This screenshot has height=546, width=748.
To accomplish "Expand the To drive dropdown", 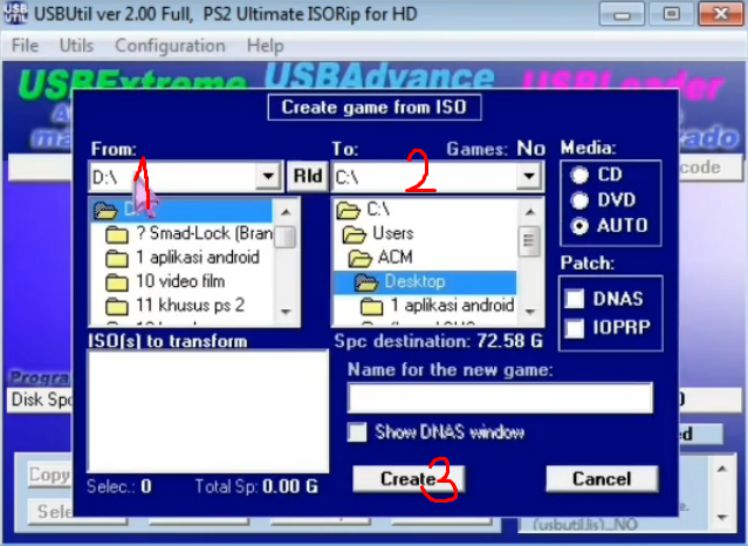I will pyautogui.click(x=529, y=176).
